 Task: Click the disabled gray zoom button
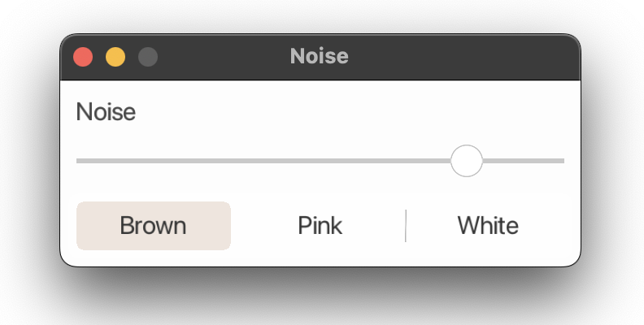tap(148, 57)
